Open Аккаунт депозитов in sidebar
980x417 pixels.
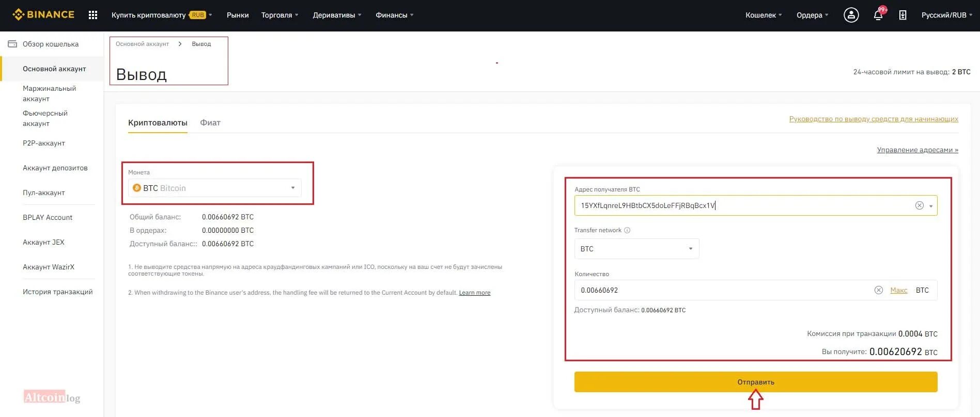click(x=55, y=168)
